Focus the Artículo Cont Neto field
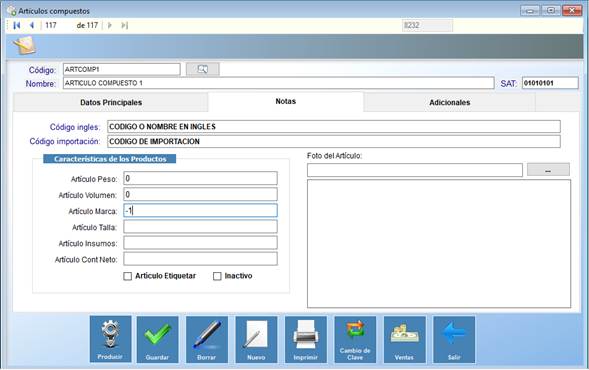This screenshot has height=370, width=589. (201, 259)
